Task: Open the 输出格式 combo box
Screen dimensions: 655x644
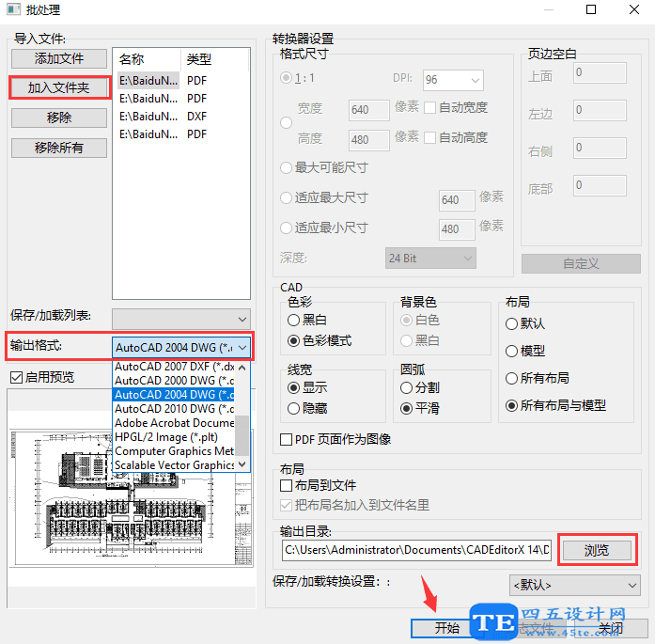Action: coord(180,347)
